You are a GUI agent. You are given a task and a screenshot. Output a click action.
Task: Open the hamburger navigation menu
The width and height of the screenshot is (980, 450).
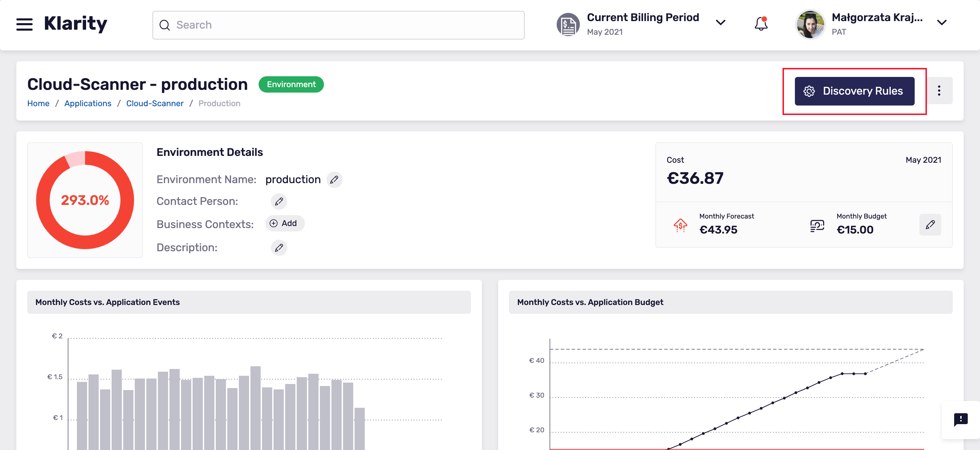(x=24, y=25)
